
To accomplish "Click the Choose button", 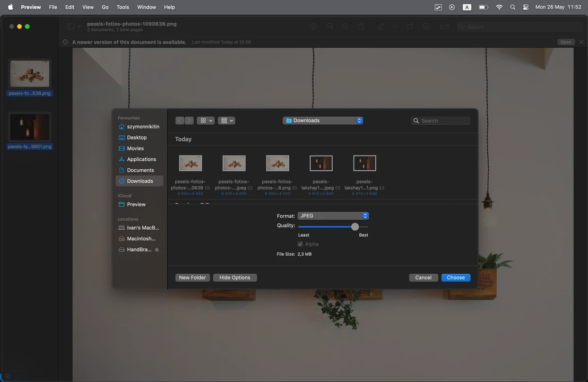I will point(456,277).
